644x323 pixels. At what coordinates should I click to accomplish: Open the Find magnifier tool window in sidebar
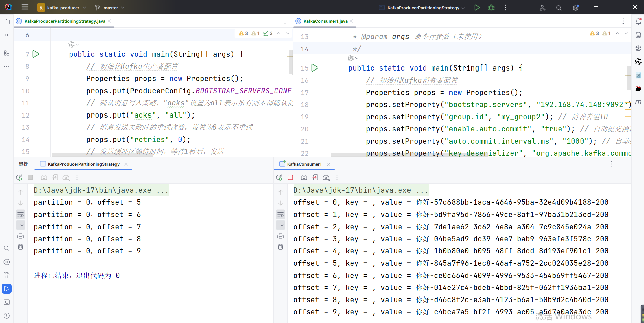point(7,248)
